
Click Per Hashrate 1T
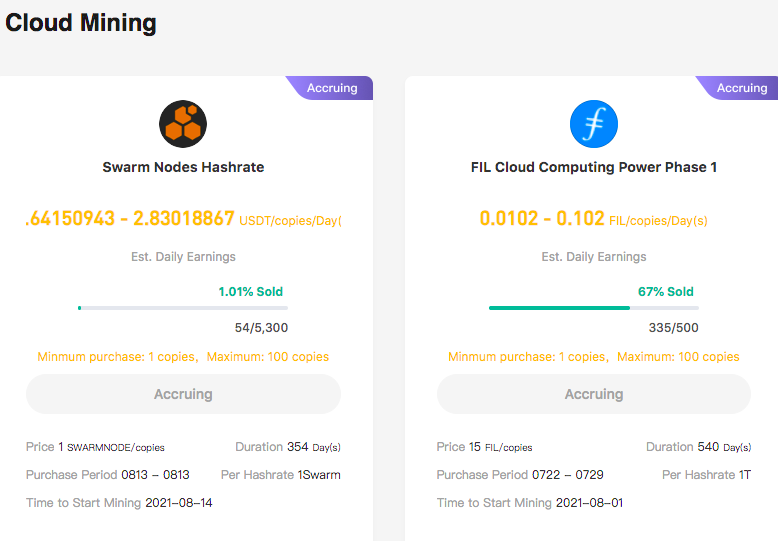[707, 475]
